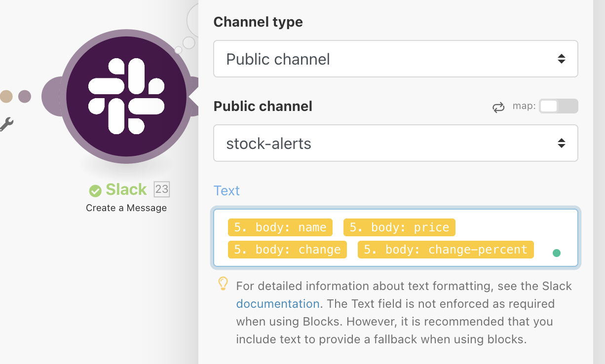Click the green status dot in Text field
Screen dimensions: 605x364
557,252
